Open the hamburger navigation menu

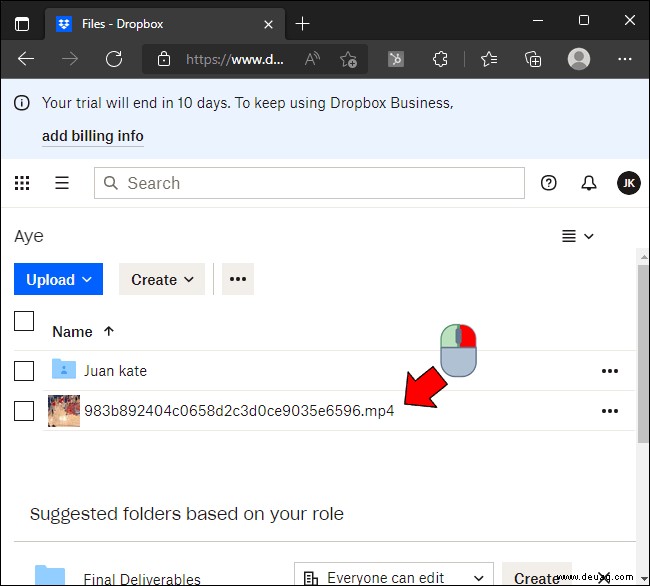tap(62, 183)
